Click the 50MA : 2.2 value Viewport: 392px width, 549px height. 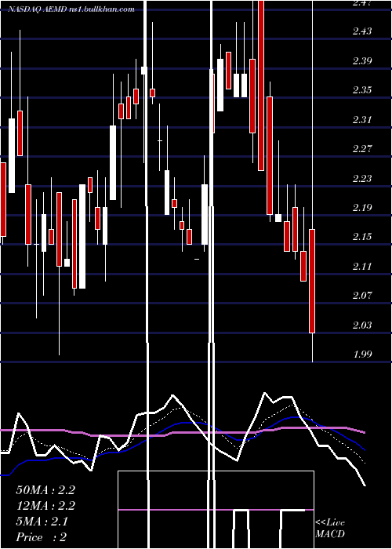pyautogui.click(x=45, y=490)
